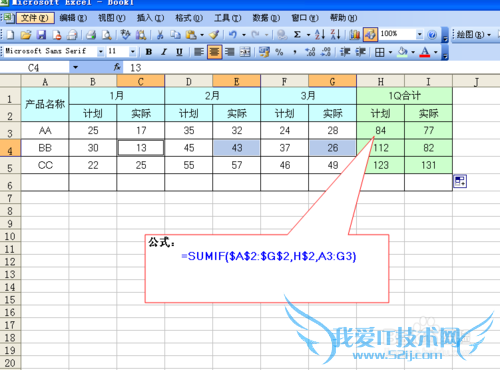Image resolution: width=500 pixels, height=370 pixels.
Task: Click the Print icon
Action: click(72, 35)
